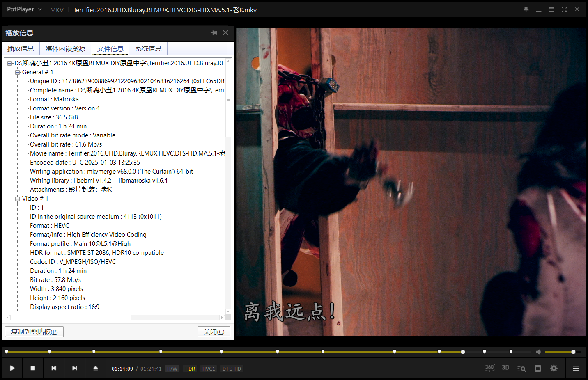
Task: Click the current time 01:14:09 display
Action: coord(122,369)
